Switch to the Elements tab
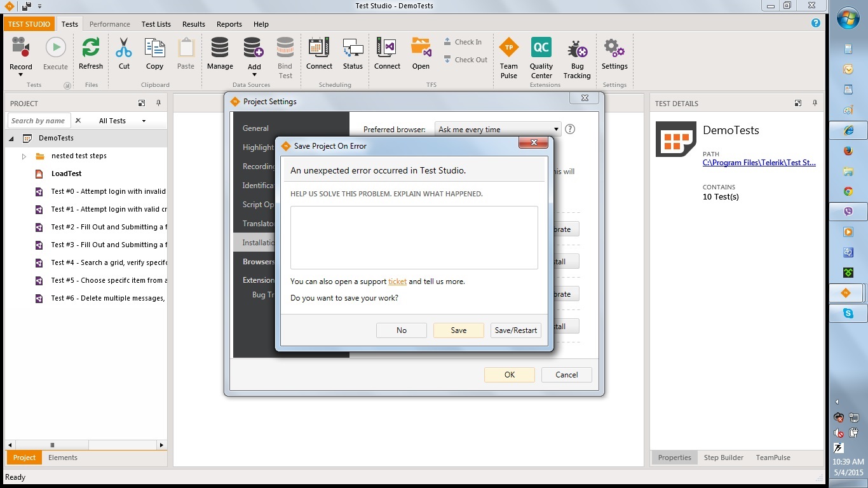The image size is (868, 488). [x=63, y=457]
